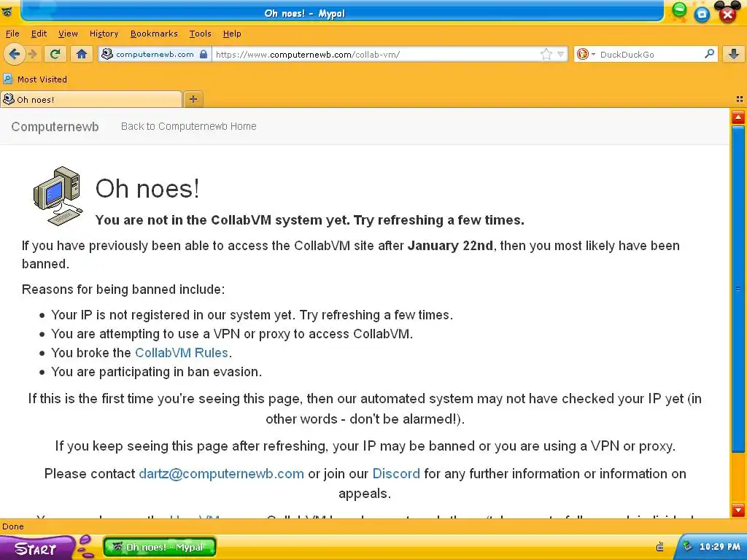
Task: Click the 'Oh noes! - Mypal' taskbar button
Action: pos(160,547)
